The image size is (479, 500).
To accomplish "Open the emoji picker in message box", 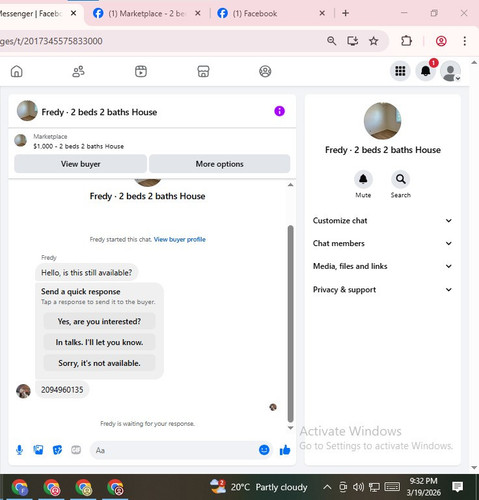I will pyautogui.click(x=264, y=450).
